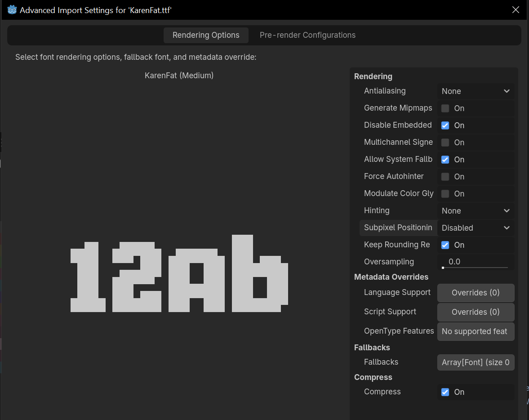
Task: Click the Godot icon in the title bar
Action: 12,10
